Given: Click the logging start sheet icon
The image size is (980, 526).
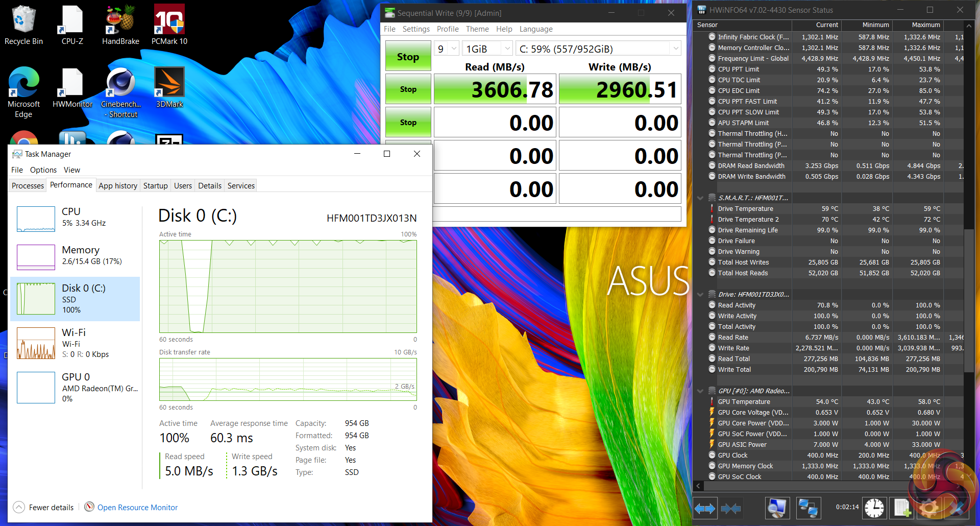Looking at the screenshot, I should click(x=901, y=508).
